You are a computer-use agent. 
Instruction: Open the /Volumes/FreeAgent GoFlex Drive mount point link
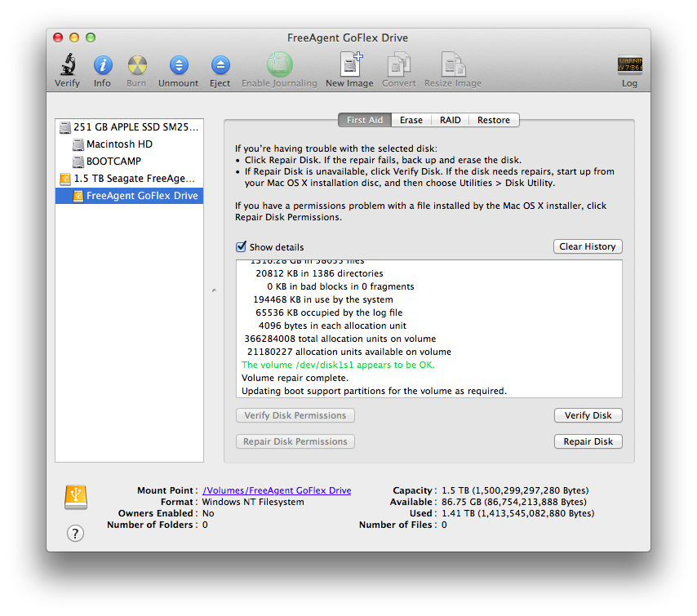pos(277,490)
